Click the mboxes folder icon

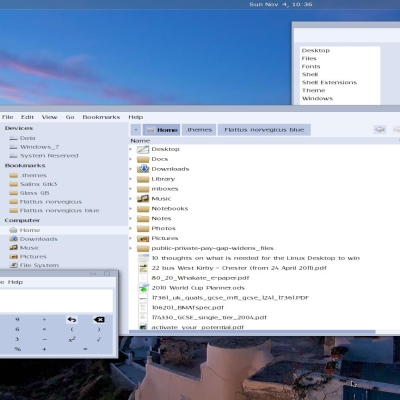(143, 189)
